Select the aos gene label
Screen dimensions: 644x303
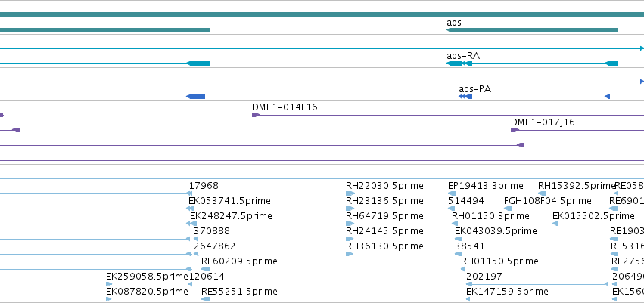(x=454, y=23)
